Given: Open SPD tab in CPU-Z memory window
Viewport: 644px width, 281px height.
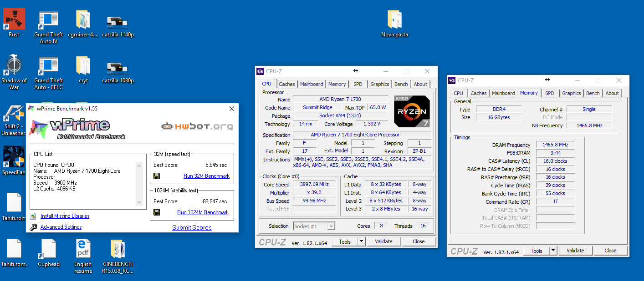Looking at the screenshot, I should [x=550, y=93].
